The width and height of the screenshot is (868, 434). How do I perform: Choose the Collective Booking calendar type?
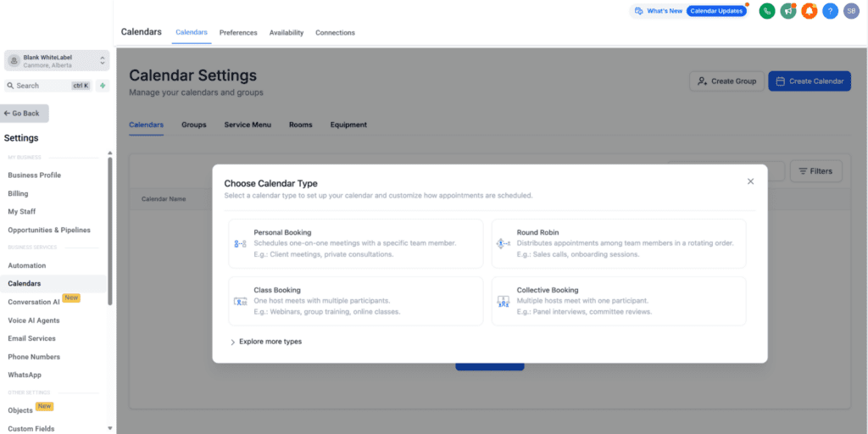point(619,301)
